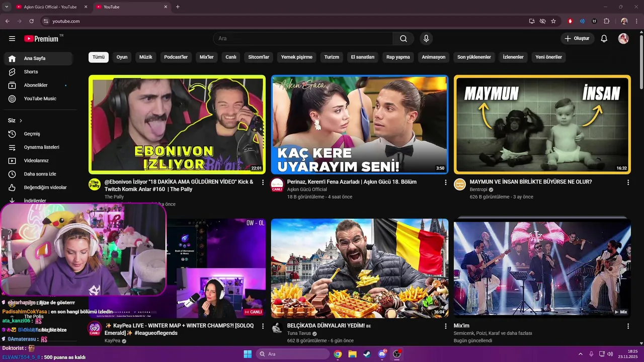This screenshot has width=644, height=362.
Task: Open the KAÇ KERE UYARAYIM SENİ thumbnail
Action: tap(360, 125)
